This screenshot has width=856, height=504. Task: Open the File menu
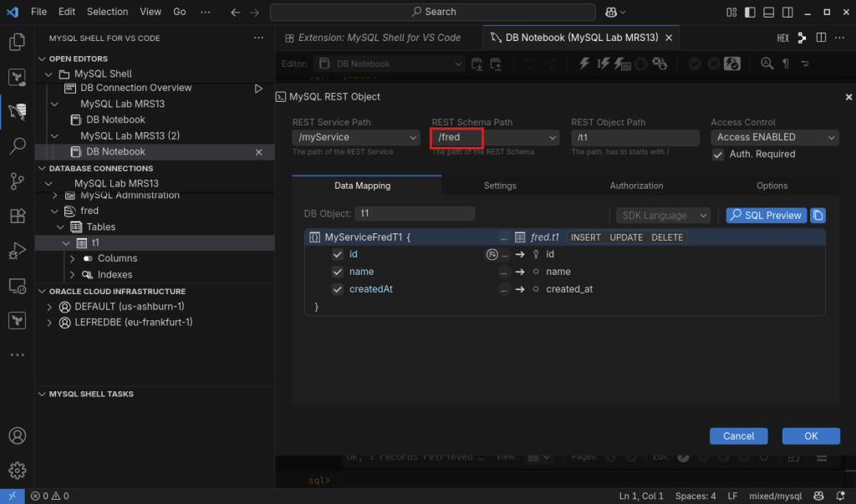coord(38,12)
